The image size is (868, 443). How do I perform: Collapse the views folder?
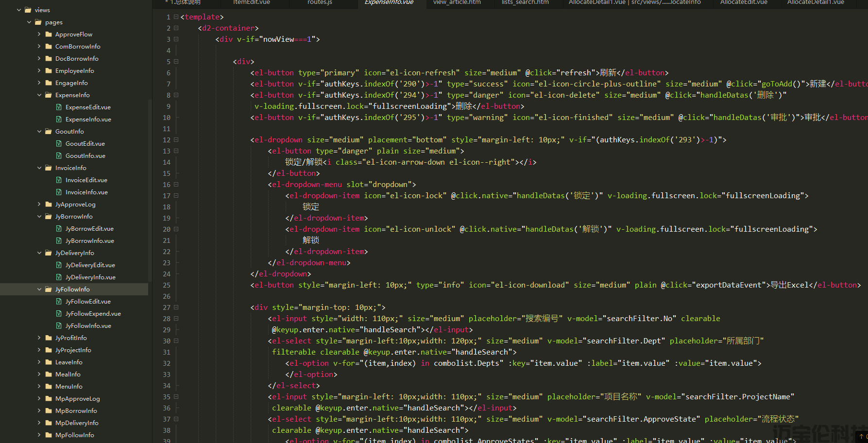coord(19,10)
